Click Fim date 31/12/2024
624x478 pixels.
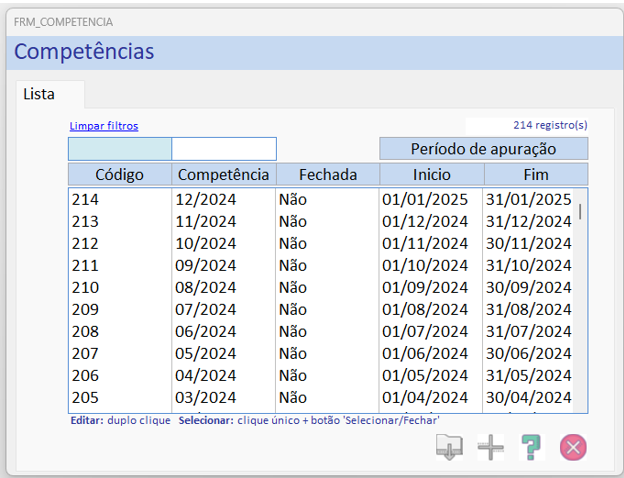click(528, 221)
